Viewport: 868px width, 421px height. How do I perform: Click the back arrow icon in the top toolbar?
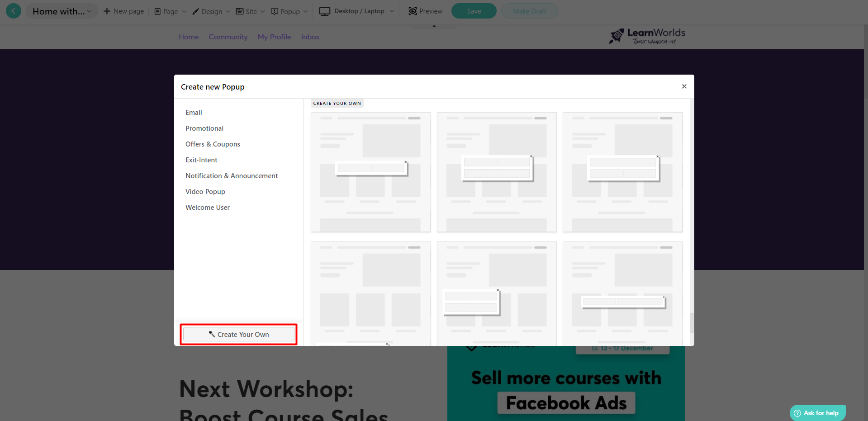[x=13, y=10]
